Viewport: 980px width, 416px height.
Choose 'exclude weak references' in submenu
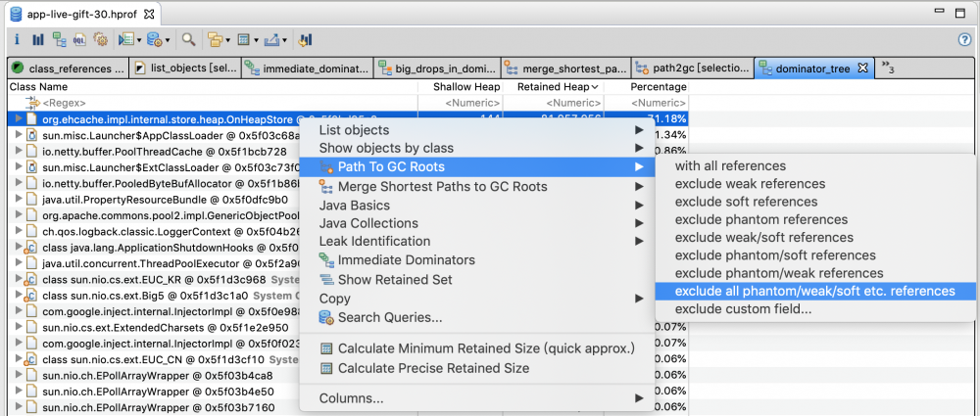click(x=750, y=184)
